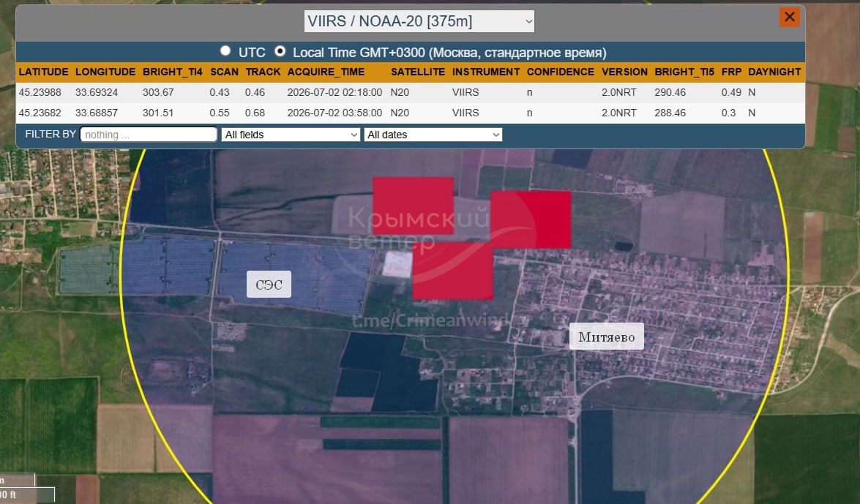Click the Митяево map label
The height and width of the screenshot is (504, 860).
607,336
